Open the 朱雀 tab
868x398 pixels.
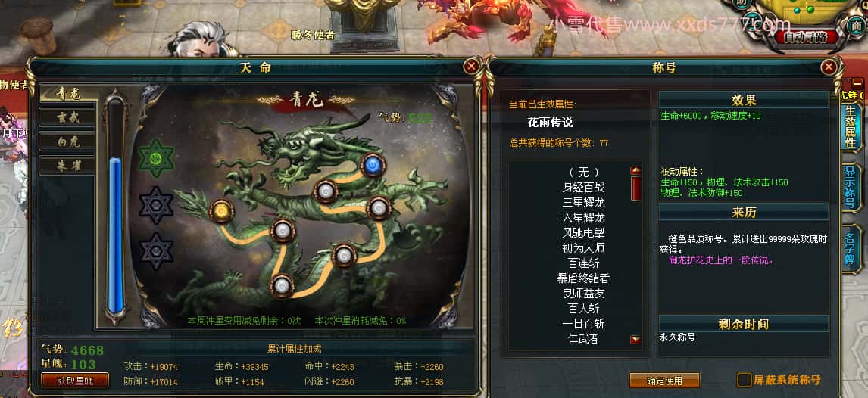[x=67, y=165]
